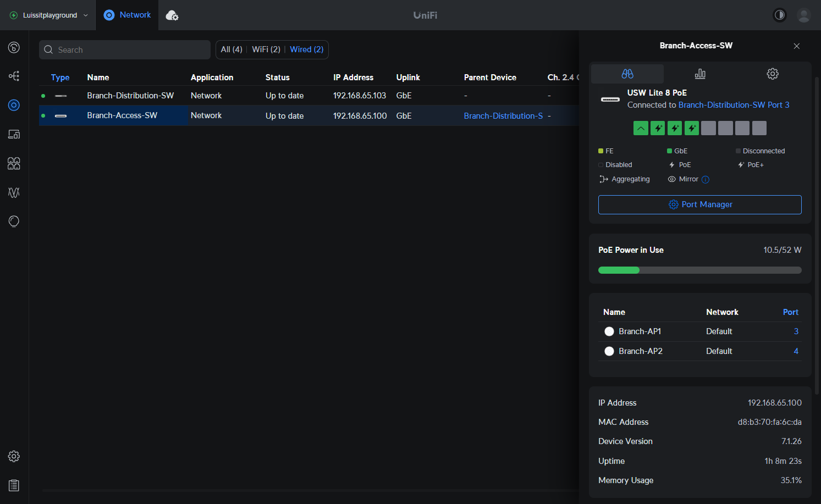Click the cloud settings icon in top bar
Image resolution: width=821 pixels, height=504 pixels.
pos(172,15)
